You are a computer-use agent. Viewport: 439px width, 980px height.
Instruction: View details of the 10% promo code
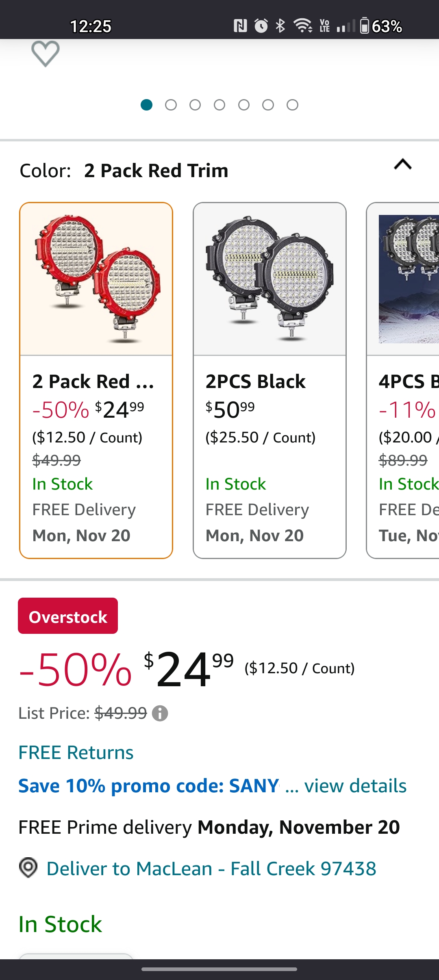tap(355, 786)
